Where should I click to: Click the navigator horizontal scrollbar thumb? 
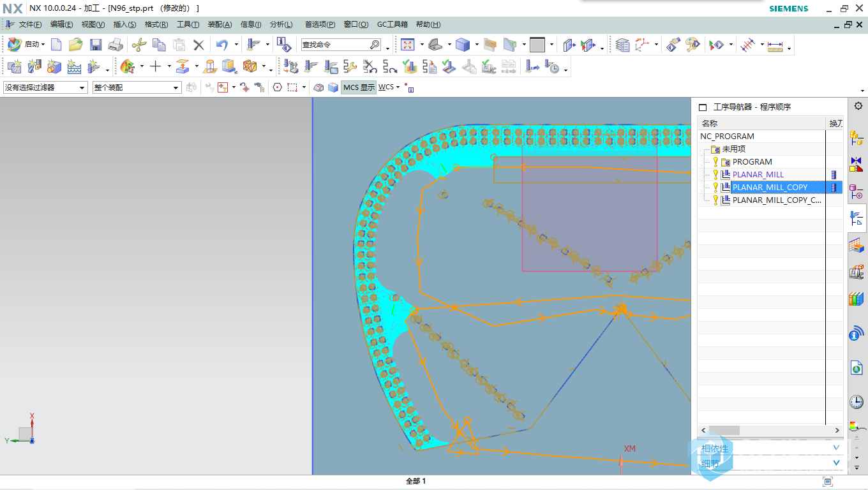(x=724, y=430)
